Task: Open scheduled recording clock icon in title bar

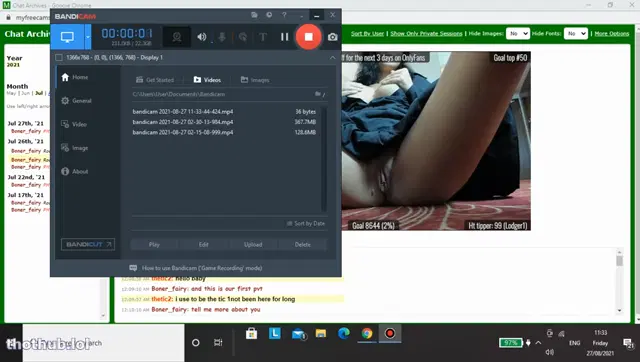Action: pos(269,15)
